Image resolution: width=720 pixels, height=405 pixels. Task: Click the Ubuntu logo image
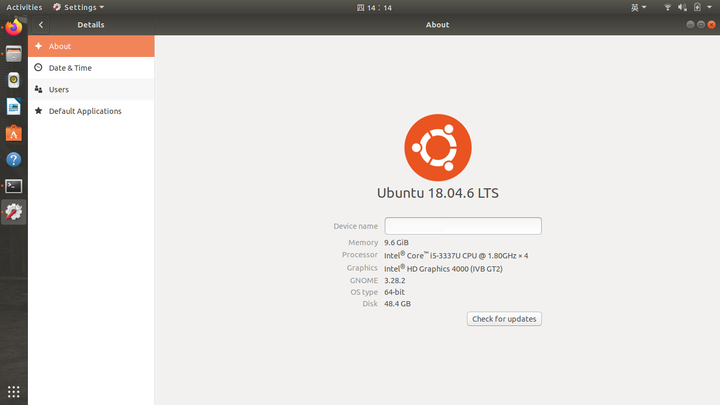438,147
